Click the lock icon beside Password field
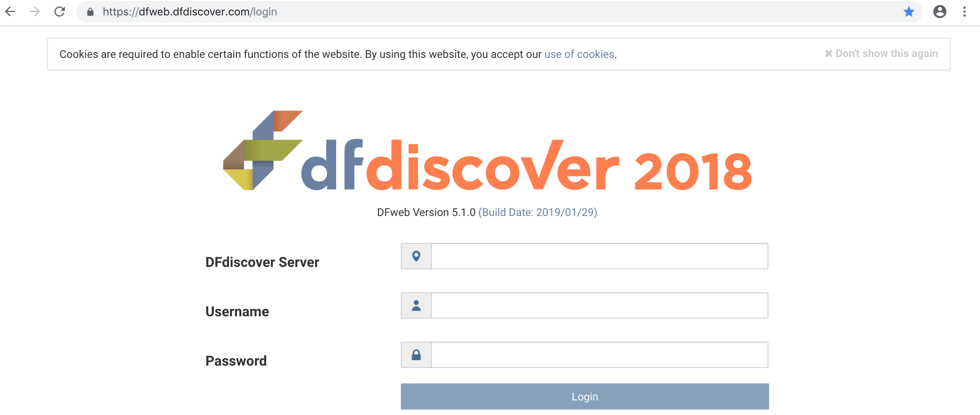Image resolution: width=980 pixels, height=415 pixels. point(416,355)
